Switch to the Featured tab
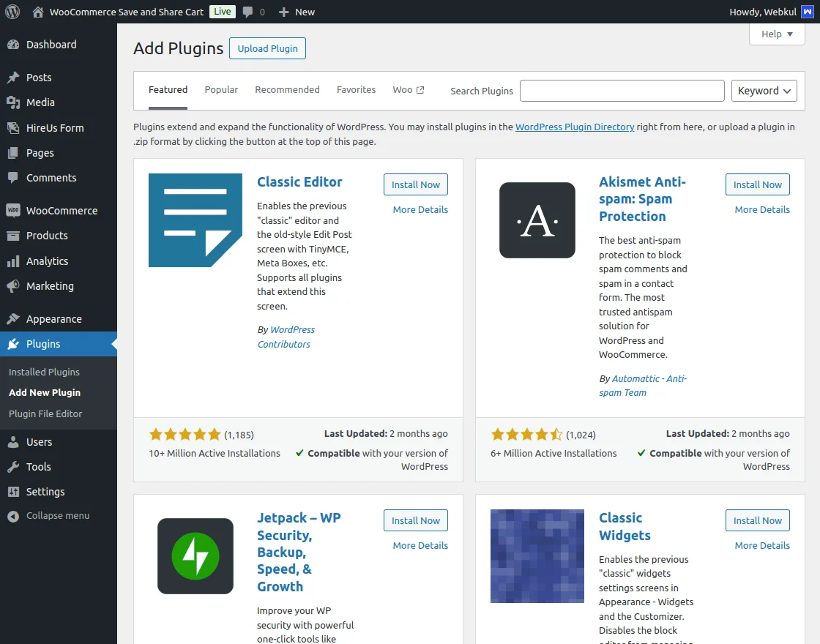 (168, 90)
